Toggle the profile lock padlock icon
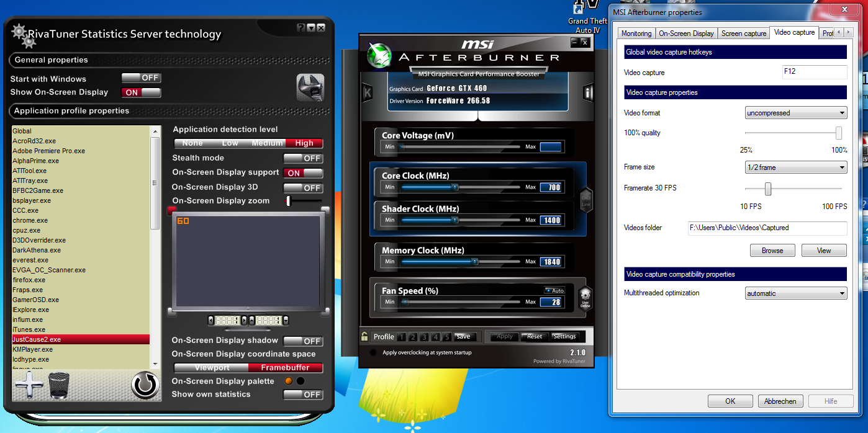Screen dimensions: 868x433 364,336
